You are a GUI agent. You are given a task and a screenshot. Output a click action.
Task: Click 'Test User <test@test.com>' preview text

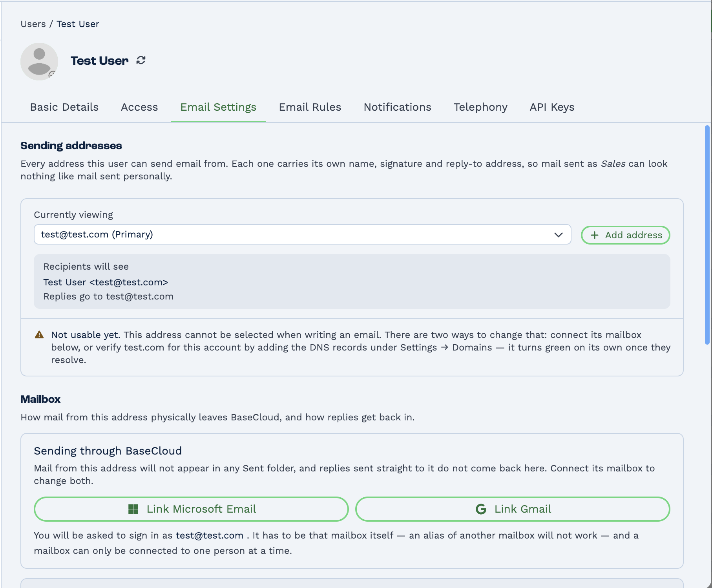tap(106, 282)
